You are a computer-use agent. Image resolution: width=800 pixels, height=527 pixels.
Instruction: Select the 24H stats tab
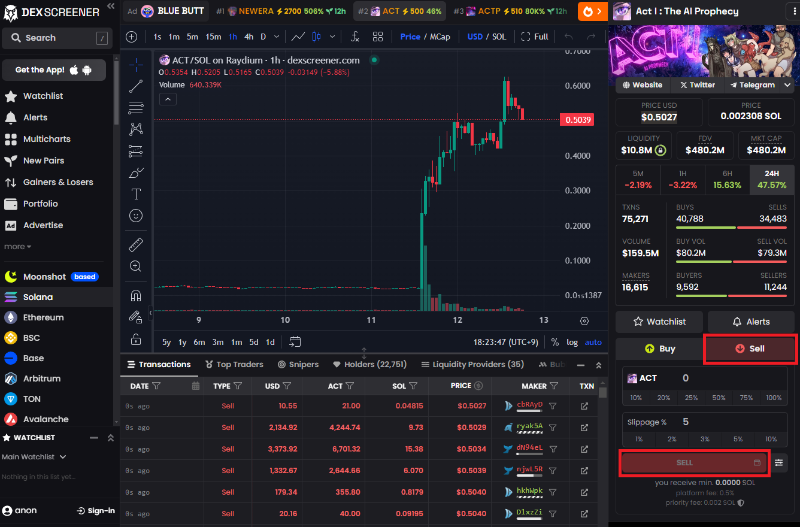pyautogui.click(x=772, y=180)
